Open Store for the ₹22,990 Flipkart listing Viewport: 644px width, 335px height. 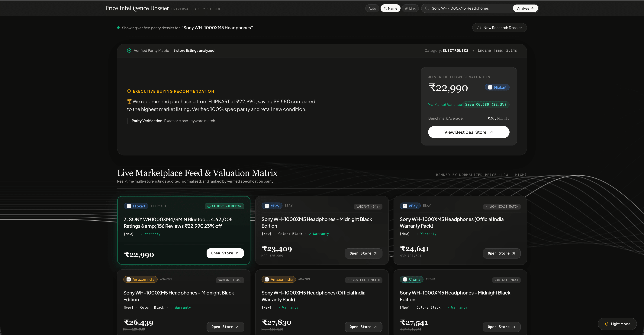pos(225,253)
